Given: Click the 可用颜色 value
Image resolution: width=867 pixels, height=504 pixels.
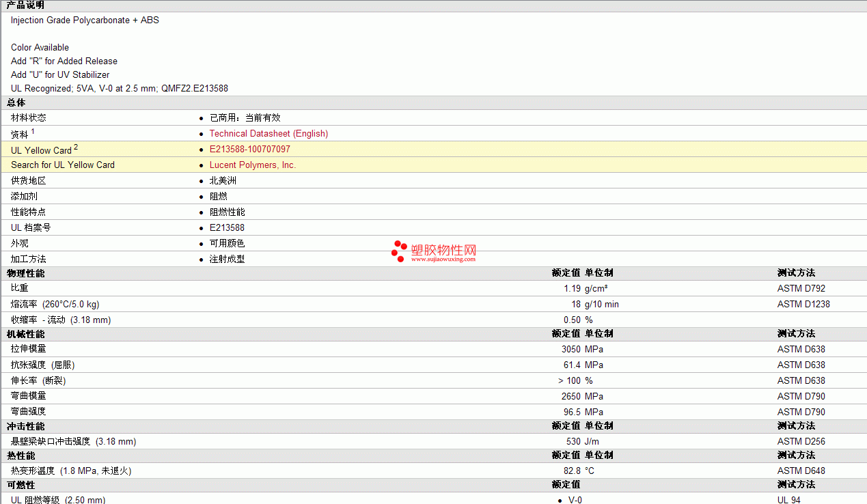Looking at the screenshot, I should [x=228, y=244].
